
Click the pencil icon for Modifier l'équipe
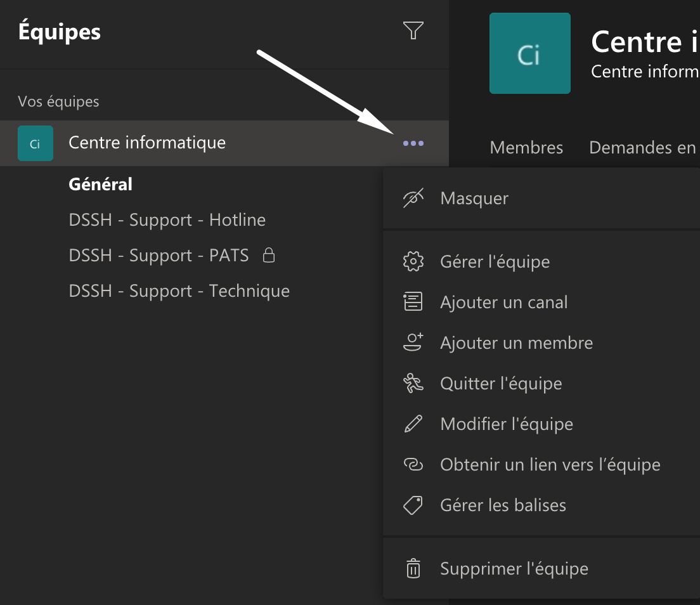point(413,424)
